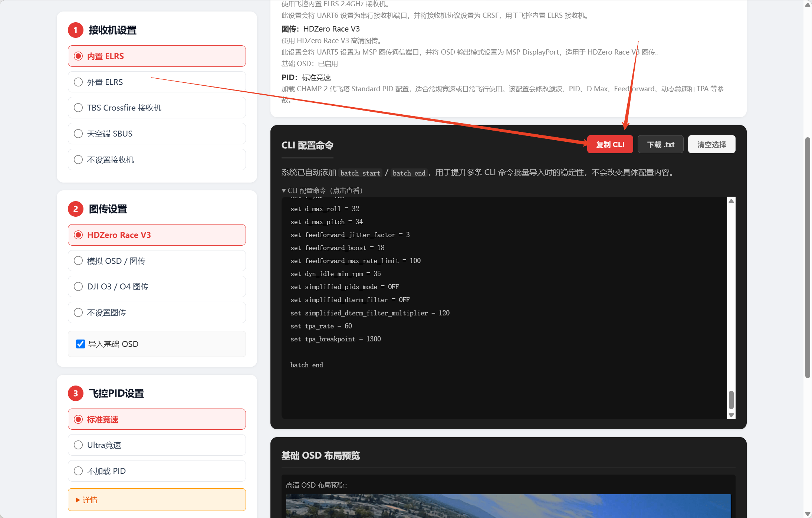Select 模拟 OSD / 图传 option

point(157,261)
